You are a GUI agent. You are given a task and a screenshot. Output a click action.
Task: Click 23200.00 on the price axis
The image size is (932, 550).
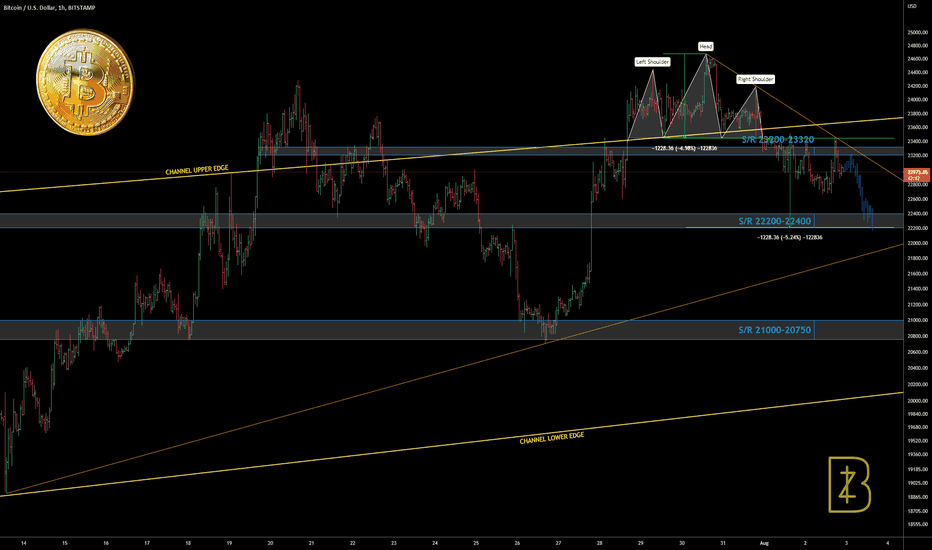tap(918, 155)
